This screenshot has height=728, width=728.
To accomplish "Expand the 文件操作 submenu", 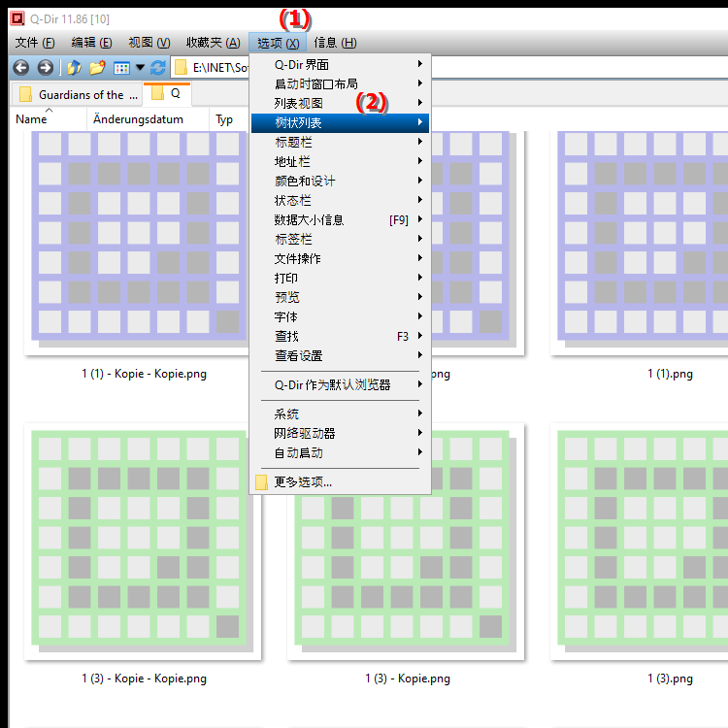I will pyautogui.click(x=340, y=258).
